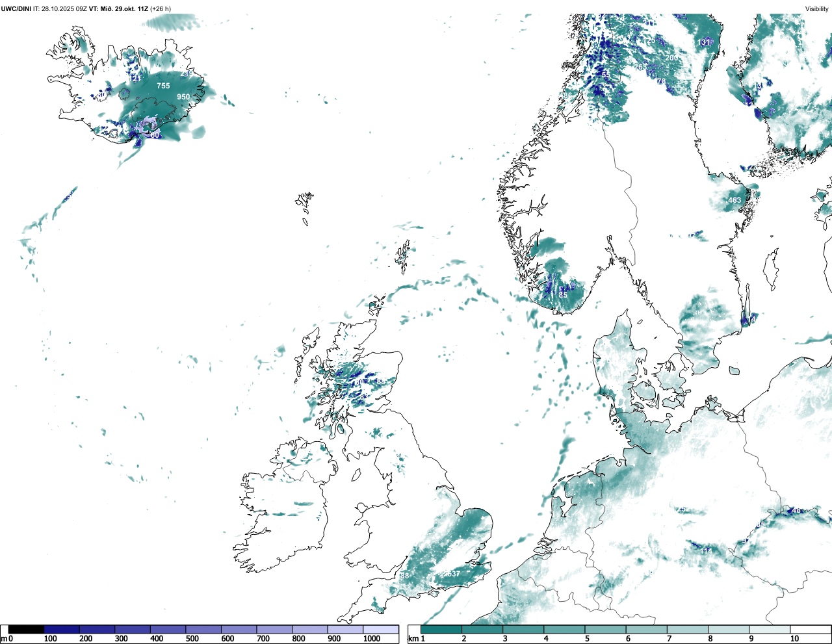
Task: Click the meter legend swatch between 700 and 800
Action: click(x=274, y=629)
